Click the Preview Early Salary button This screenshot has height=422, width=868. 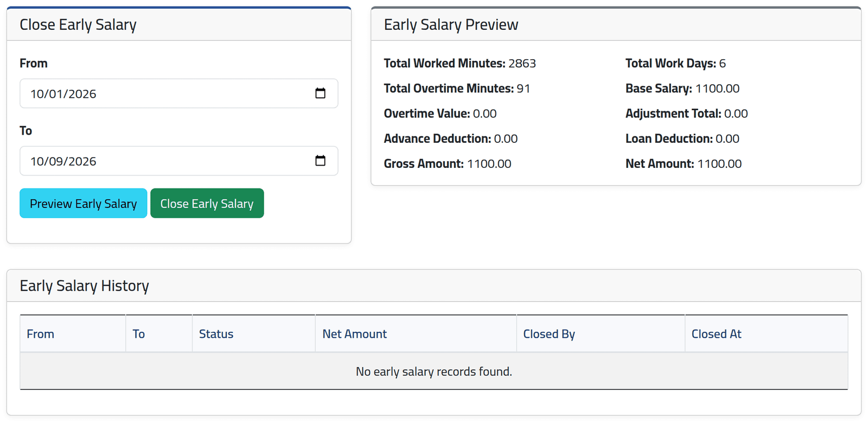click(x=84, y=203)
